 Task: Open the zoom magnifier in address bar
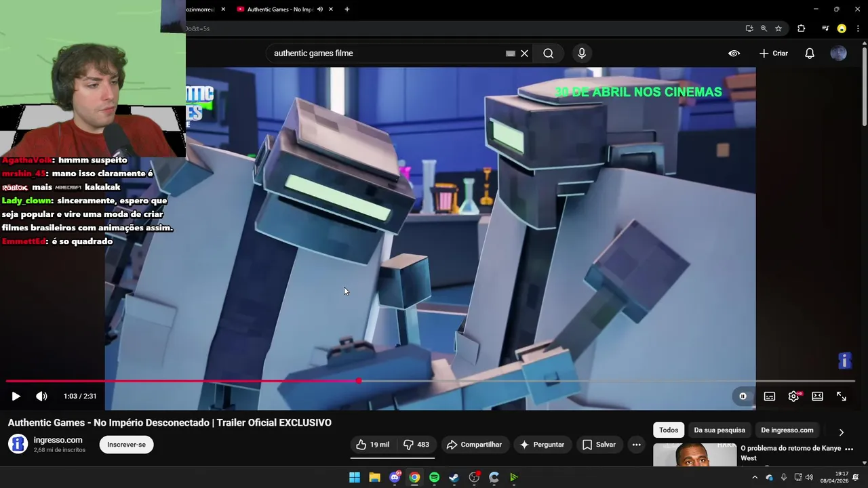coord(764,28)
